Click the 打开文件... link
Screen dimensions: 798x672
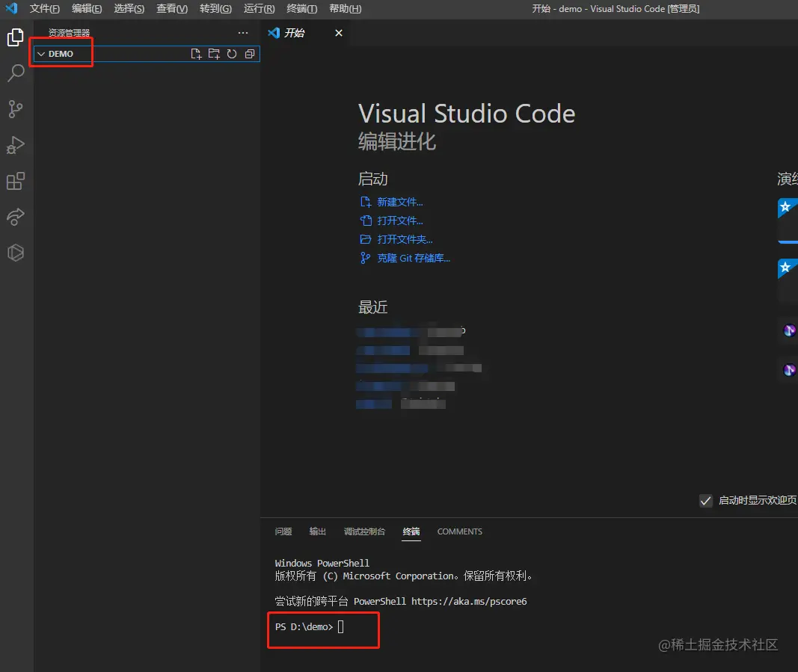tap(399, 221)
